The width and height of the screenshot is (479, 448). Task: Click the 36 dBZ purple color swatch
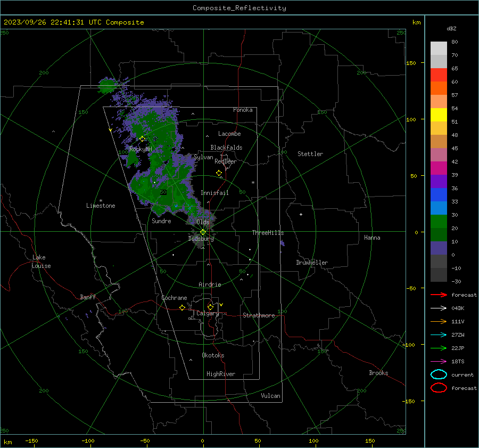[x=439, y=181]
